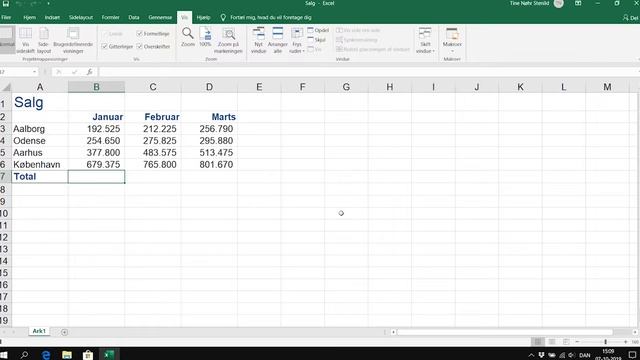Switch to the Hjem ribbon tab
Image resolution: width=640 pixels, height=360 pixels.
coord(29,18)
